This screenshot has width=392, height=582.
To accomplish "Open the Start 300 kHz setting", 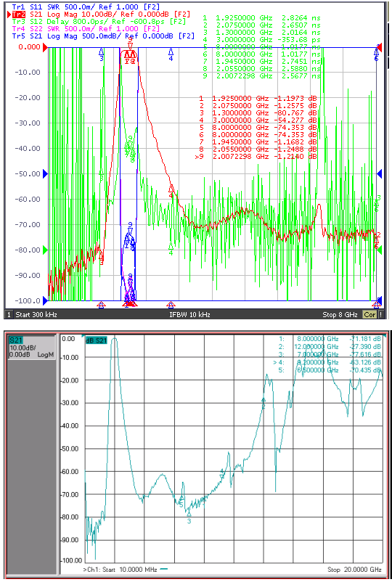I will (x=36, y=315).
